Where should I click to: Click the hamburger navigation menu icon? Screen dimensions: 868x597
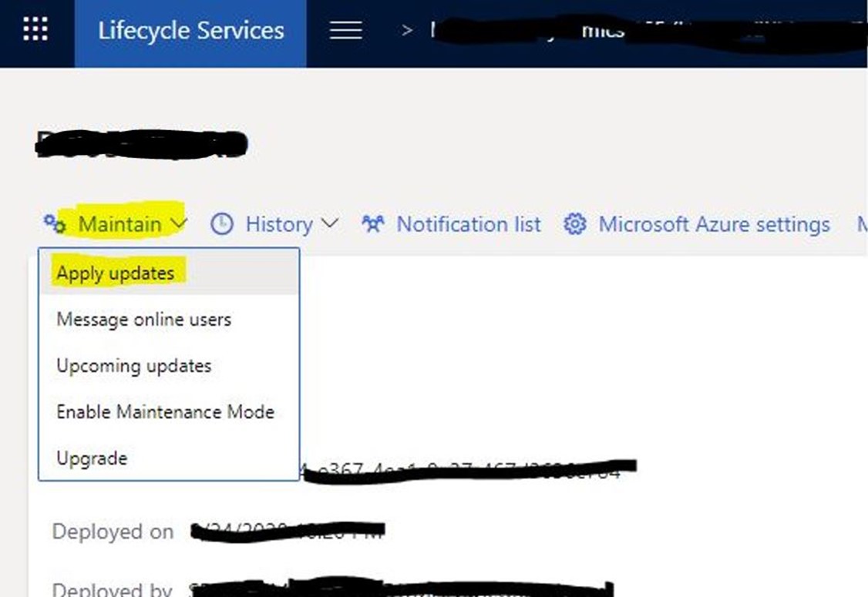[x=346, y=31]
